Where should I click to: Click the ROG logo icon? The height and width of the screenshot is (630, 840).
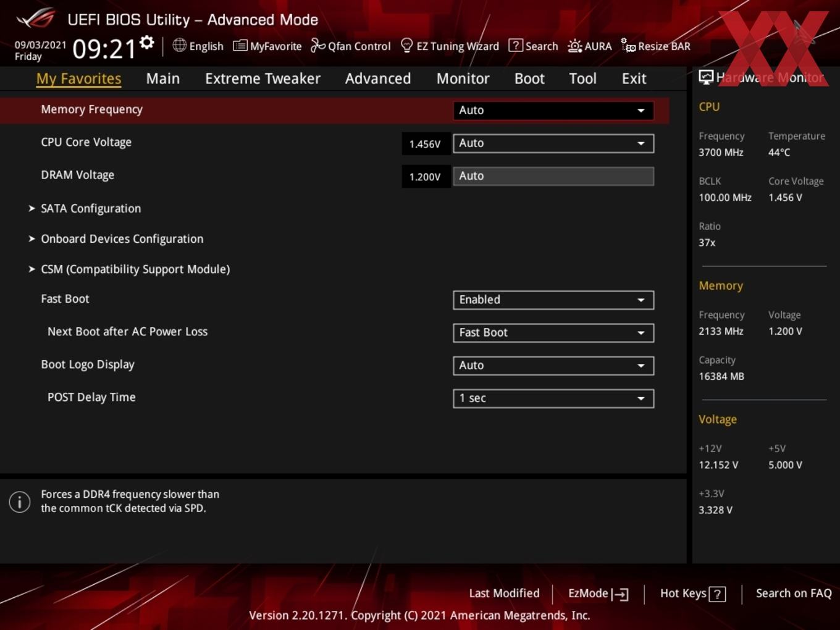[x=35, y=18]
